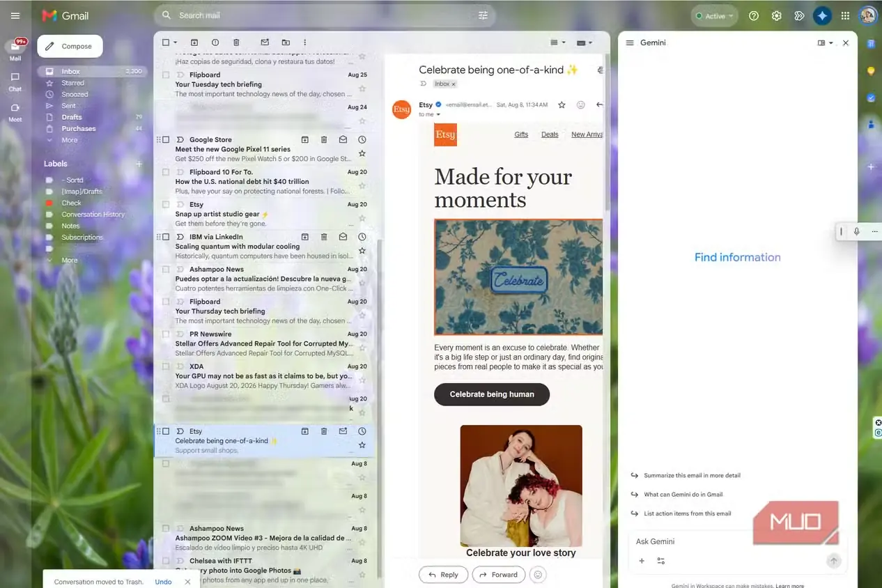Click the Compose button
Screen dimensions: 882x588
(x=70, y=46)
